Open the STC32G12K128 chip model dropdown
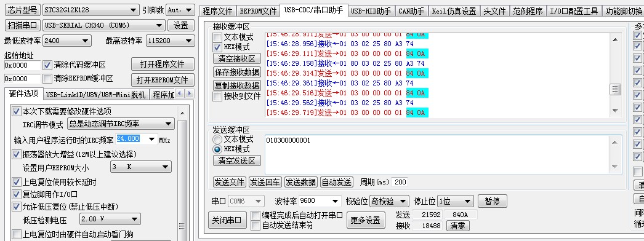Image resolution: width=644 pixels, height=241 pixels. pos(91,10)
